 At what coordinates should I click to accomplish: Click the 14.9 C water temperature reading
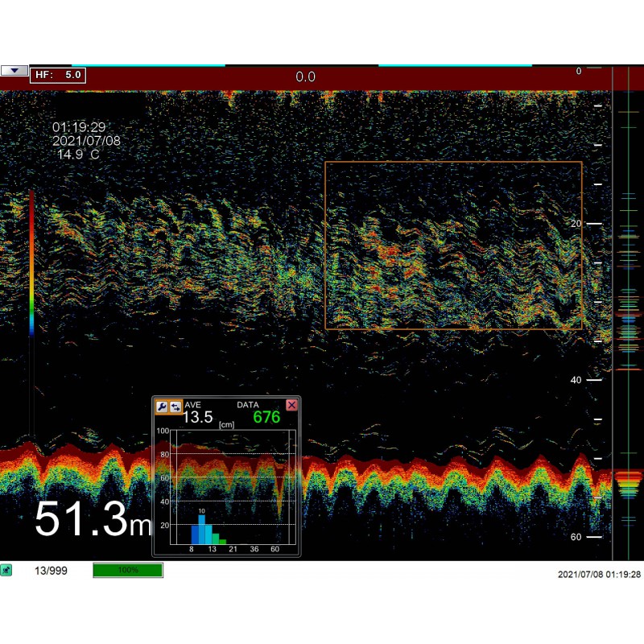coord(78,155)
